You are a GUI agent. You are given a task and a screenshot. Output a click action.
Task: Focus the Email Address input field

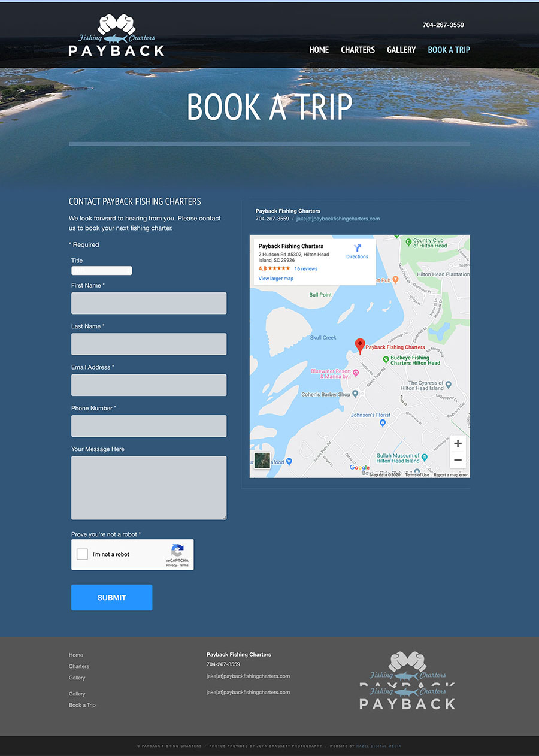coord(149,385)
